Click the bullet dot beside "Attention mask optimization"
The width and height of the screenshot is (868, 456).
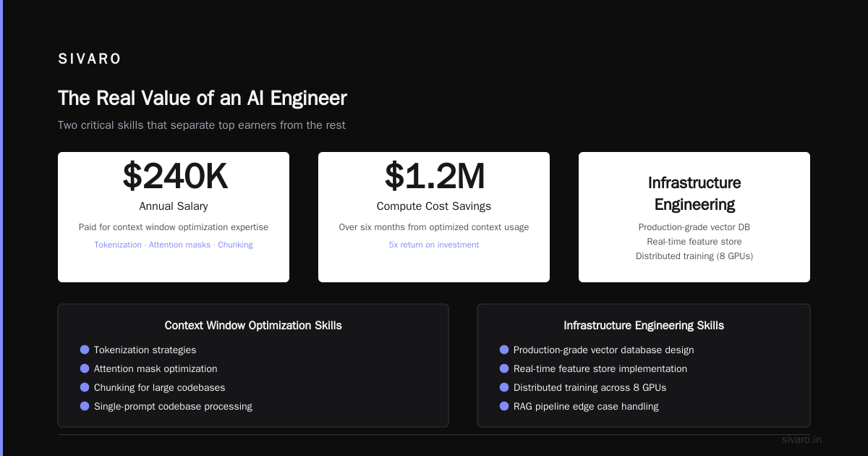pyautogui.click(x=85, y=368)
